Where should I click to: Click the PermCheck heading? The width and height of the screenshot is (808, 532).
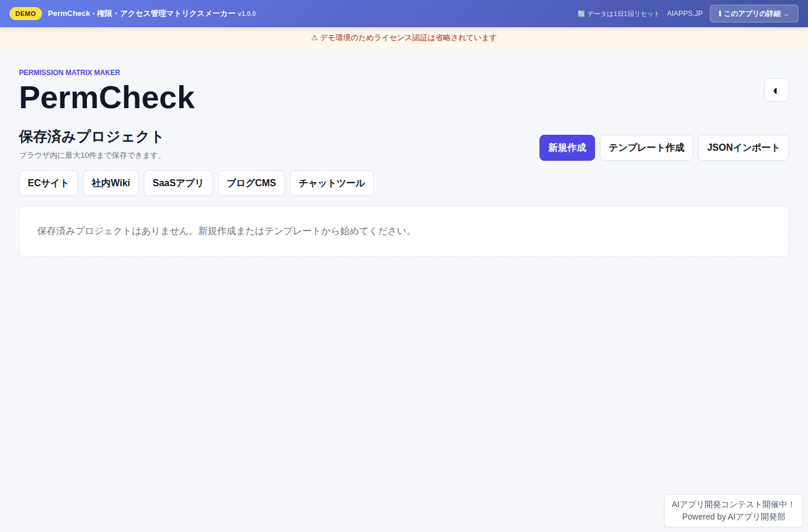[107, 97]
